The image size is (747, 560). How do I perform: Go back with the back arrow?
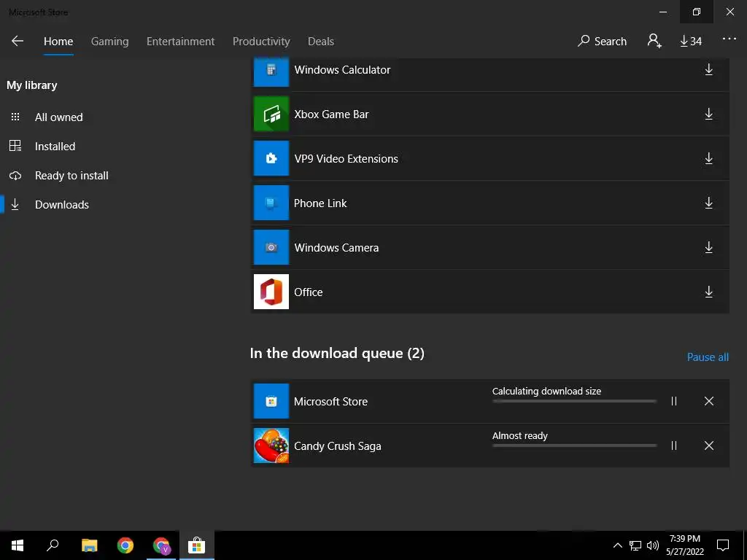[x=18, y=41]
